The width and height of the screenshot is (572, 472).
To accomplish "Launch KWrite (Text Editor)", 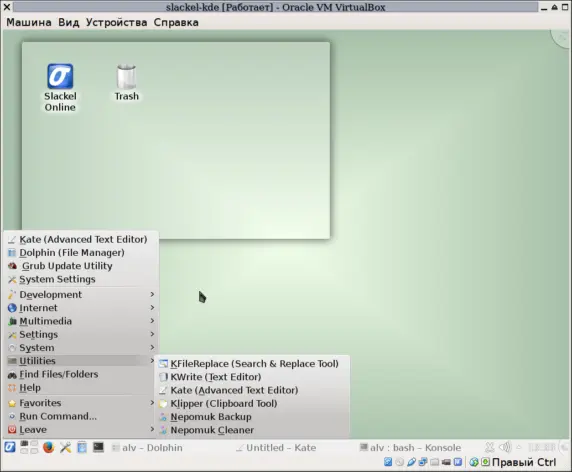I will coord(252,377).
